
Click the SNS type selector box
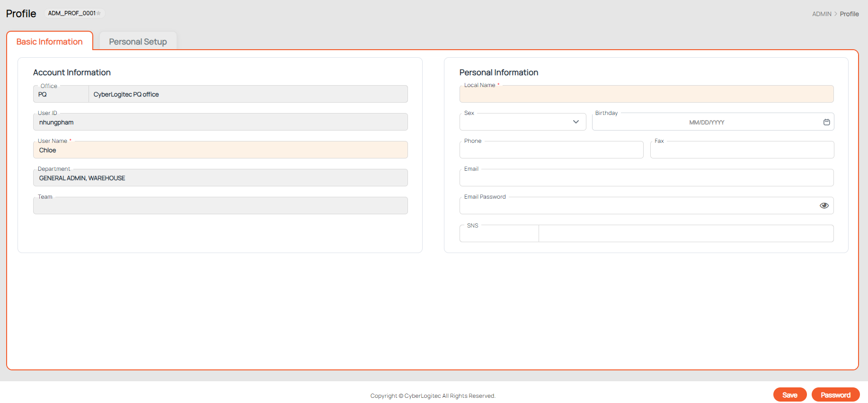point(499,234)
